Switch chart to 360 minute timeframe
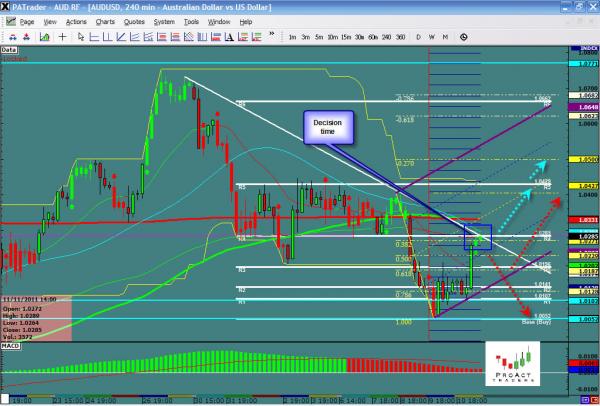Image resolution: width=600 pixels, height=406 pixels. coord(400,37)
